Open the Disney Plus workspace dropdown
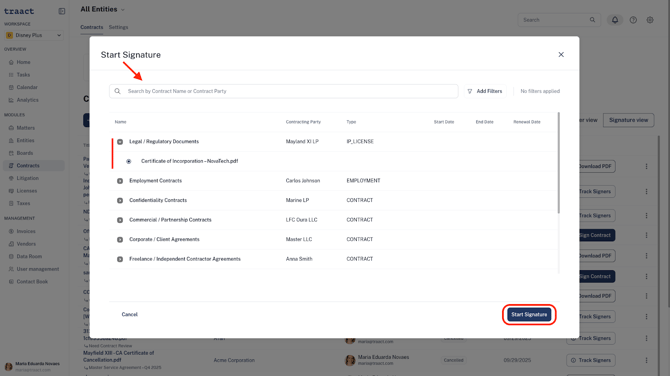The image size is (670, 376). pyautogui.click(x=34, y=35)
